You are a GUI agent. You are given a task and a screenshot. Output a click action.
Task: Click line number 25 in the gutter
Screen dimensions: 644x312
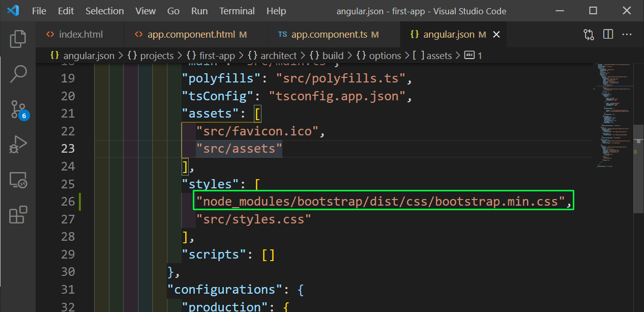coord(68,184)
